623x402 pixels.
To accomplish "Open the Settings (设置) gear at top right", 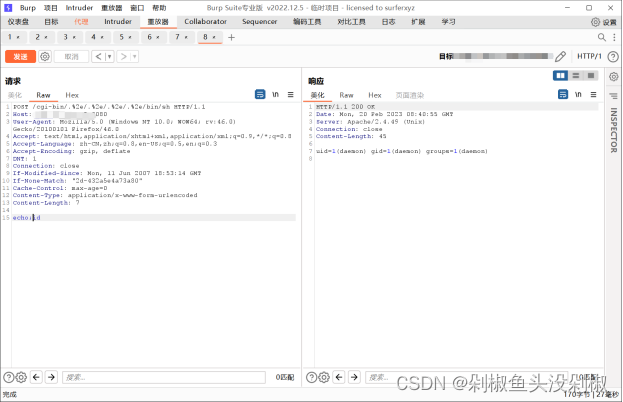I will point(604,22).
